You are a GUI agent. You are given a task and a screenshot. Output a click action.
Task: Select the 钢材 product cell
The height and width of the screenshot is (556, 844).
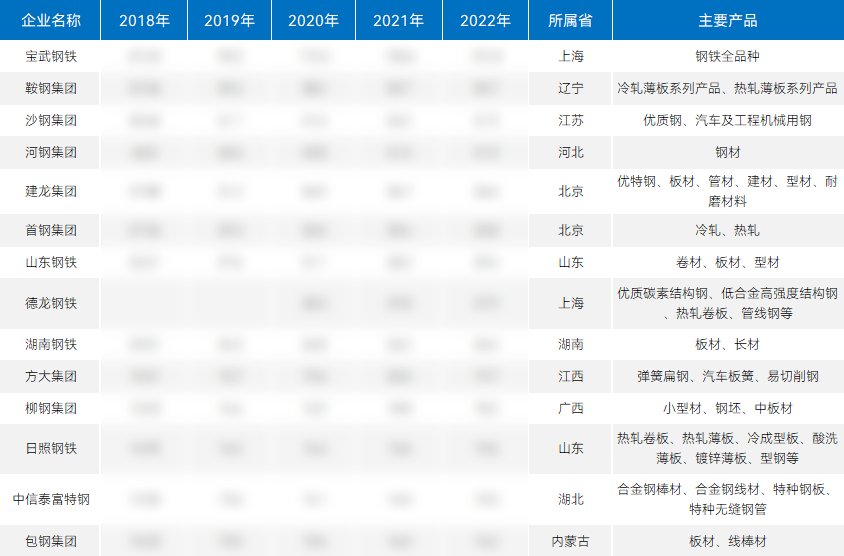point(728,152)
